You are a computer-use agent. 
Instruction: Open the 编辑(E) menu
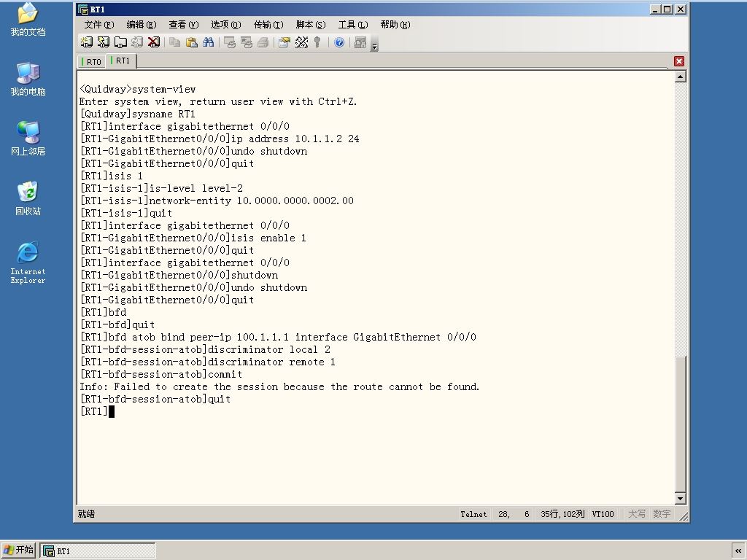click(x=142, y=25)
